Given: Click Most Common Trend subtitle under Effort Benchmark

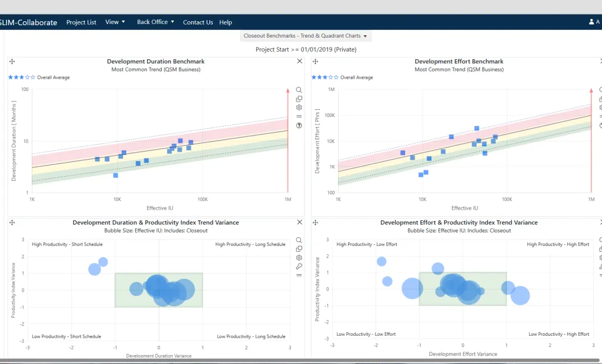Looking at the screenshot, I should coord(459,69).
